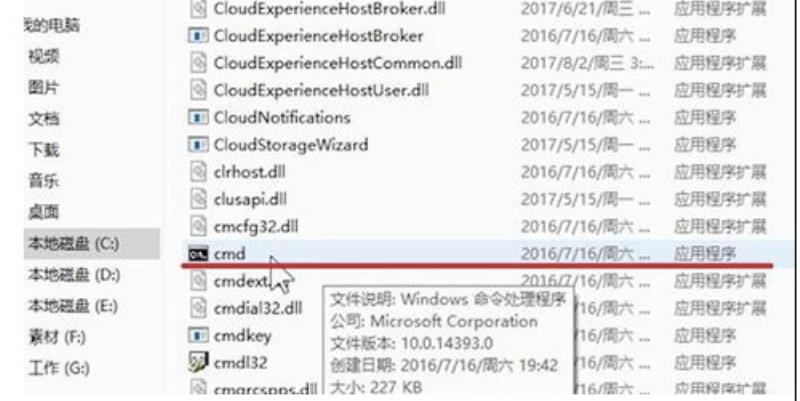The image size is (800, 401).
Task: Select the cmcfg32.dll file icon
Action: tap(198, 227)
